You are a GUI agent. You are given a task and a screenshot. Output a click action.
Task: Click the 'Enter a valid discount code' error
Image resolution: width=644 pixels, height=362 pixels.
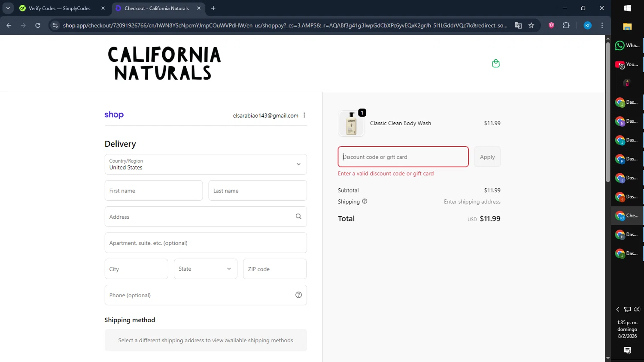coord(386,173)
